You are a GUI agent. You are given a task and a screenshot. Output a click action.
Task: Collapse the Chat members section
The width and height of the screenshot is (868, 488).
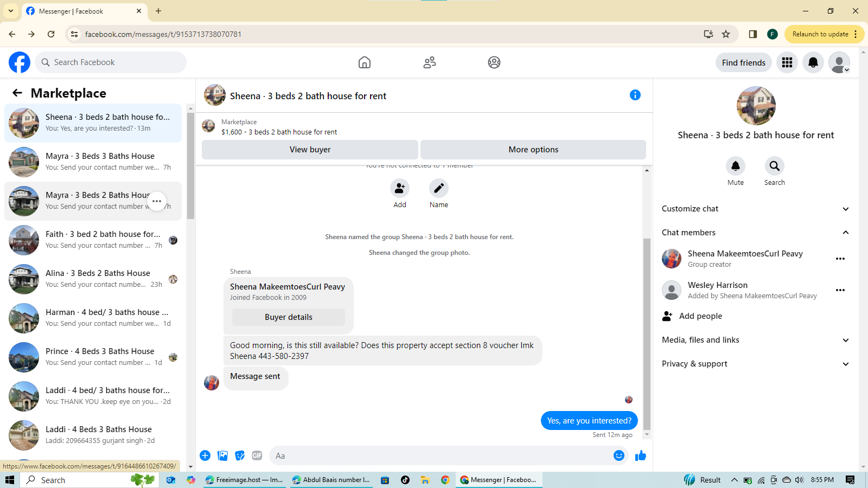click(755, 233)
